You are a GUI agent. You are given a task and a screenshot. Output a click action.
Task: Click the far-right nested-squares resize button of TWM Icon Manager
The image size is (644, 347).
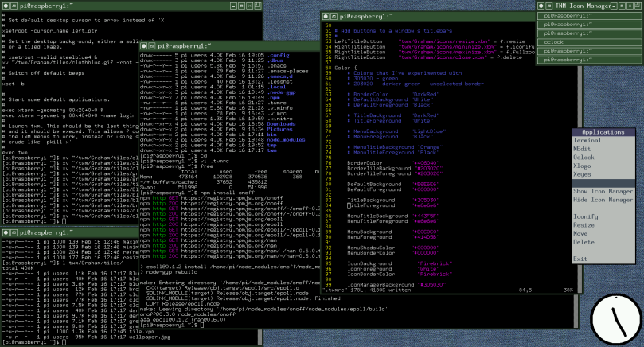coord(638,6)
